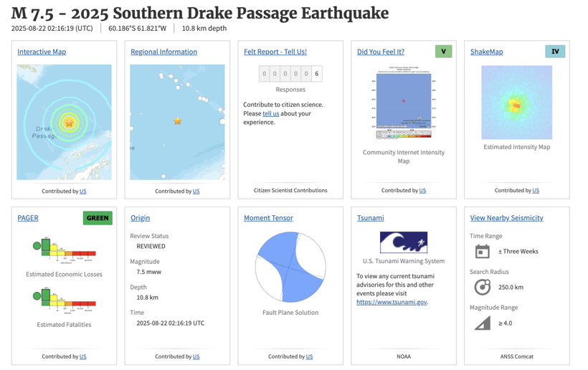Click the Estimated Economic Losses histogram

(x=64, y=248)
